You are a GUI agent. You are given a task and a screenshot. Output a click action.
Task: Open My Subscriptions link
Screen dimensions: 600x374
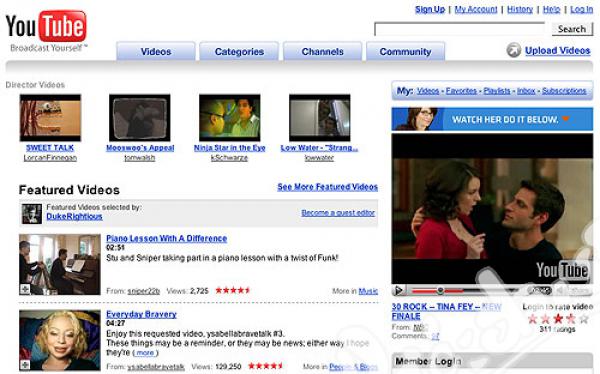point(564,91)
